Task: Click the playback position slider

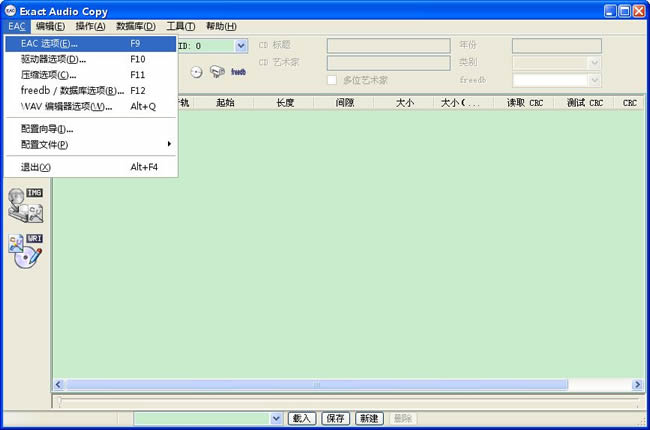Action: point(60,401)
